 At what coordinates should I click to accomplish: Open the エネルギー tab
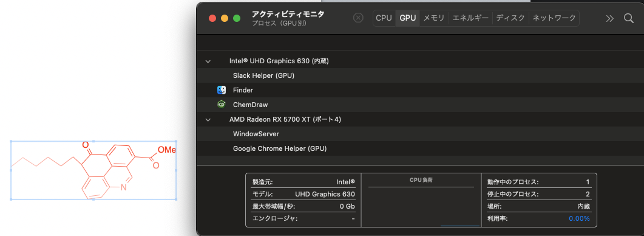(470, 18)
